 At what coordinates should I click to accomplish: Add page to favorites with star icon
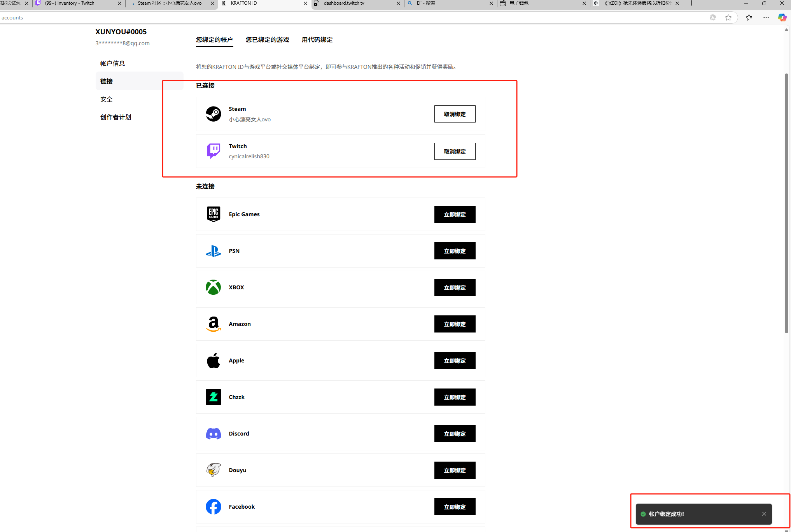728,17
